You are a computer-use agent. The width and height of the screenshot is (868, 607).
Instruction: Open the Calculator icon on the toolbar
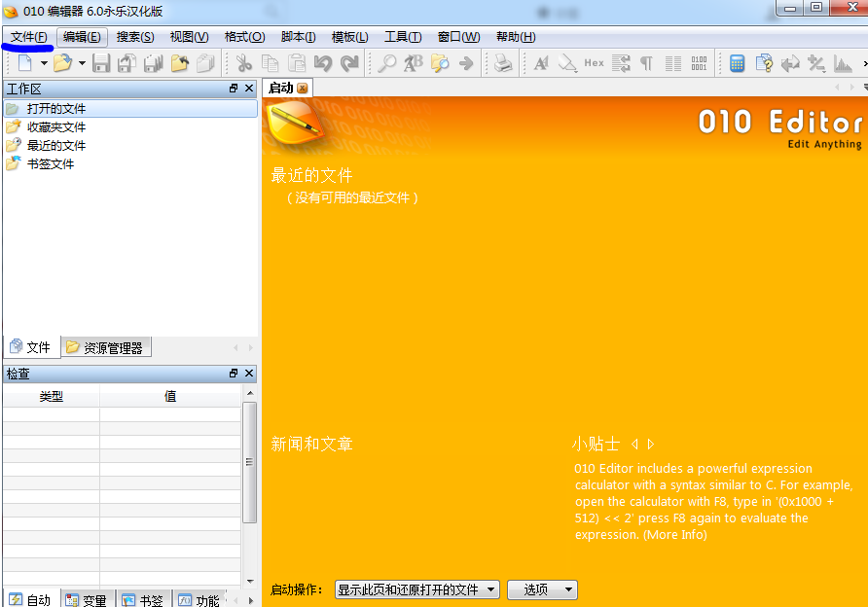[x=736, y=62]
